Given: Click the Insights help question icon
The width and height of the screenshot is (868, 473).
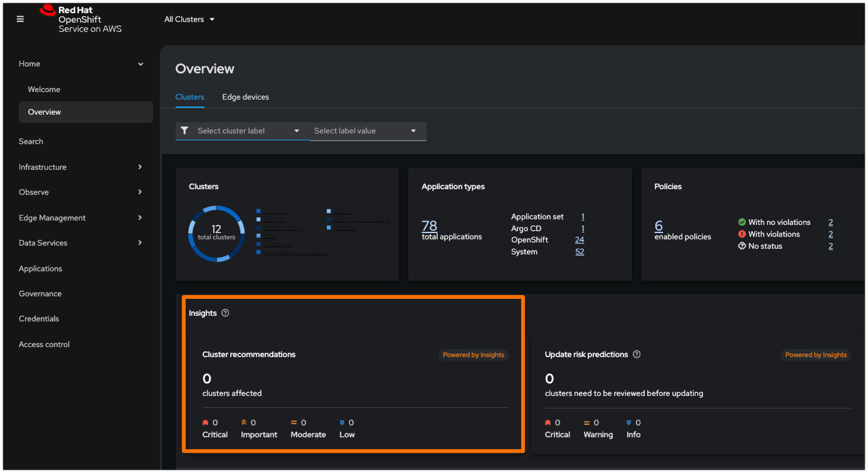Looking at the screenshot, I should point(225,313).
